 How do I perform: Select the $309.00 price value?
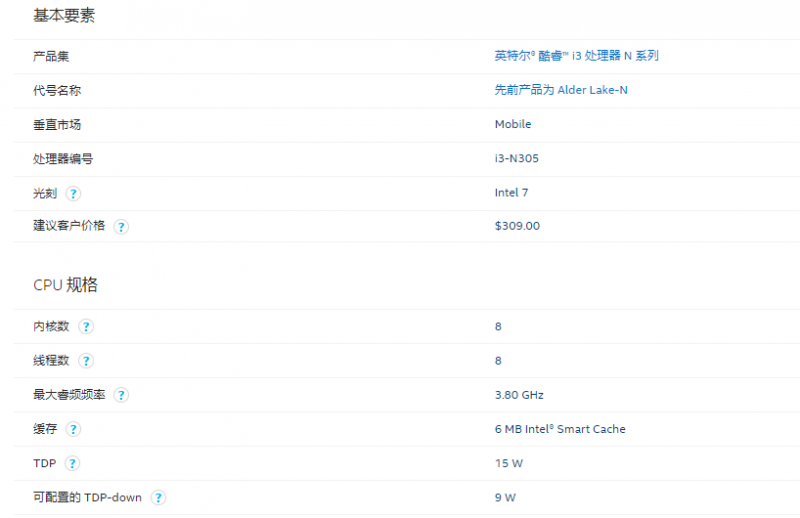coord(517,226)
